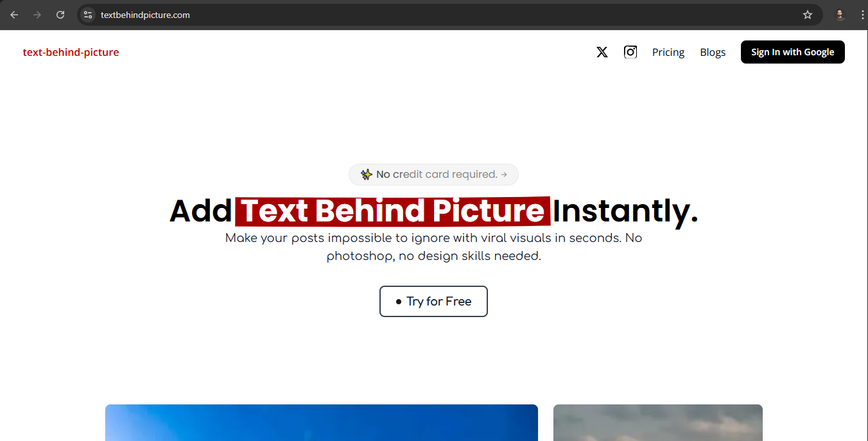Open the X (Twitter) social link

pyautogui.click(x=602, y=52)
